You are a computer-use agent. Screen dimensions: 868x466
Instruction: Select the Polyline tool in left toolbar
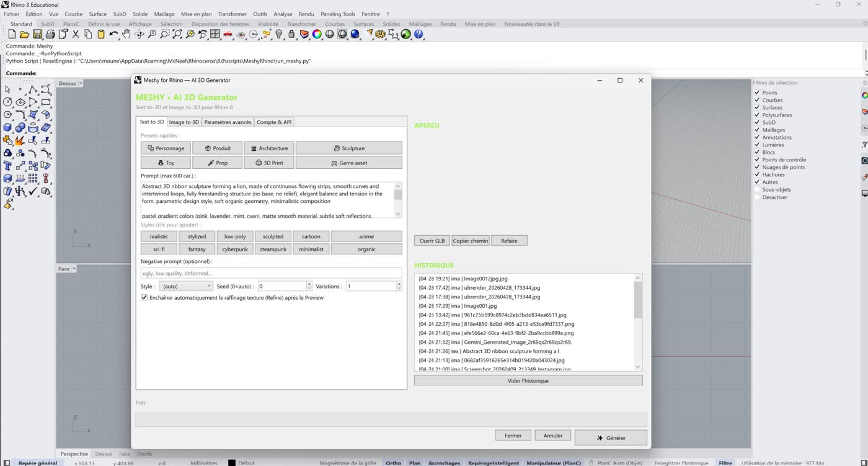pyautogui.click(x=33, y=89)
